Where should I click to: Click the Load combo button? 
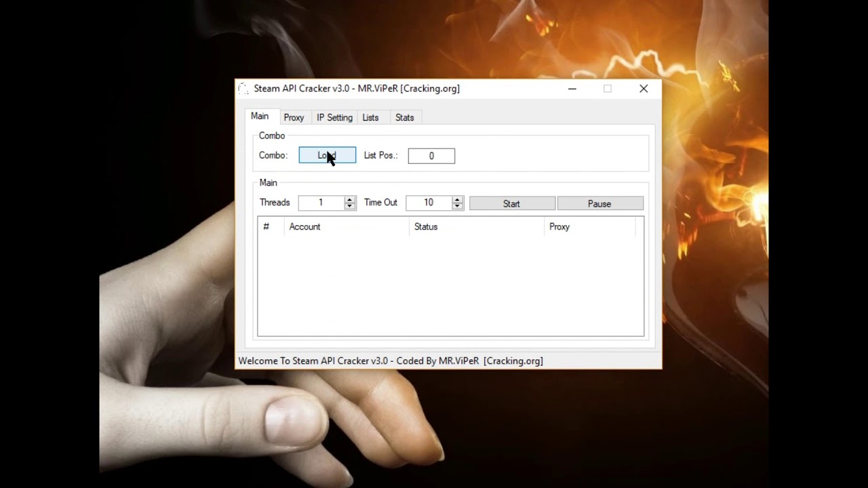click(x=327, y=155)
